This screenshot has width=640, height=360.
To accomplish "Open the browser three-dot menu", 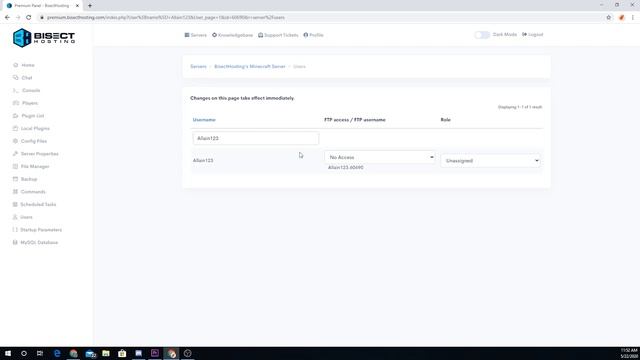I will coord(633,18).
